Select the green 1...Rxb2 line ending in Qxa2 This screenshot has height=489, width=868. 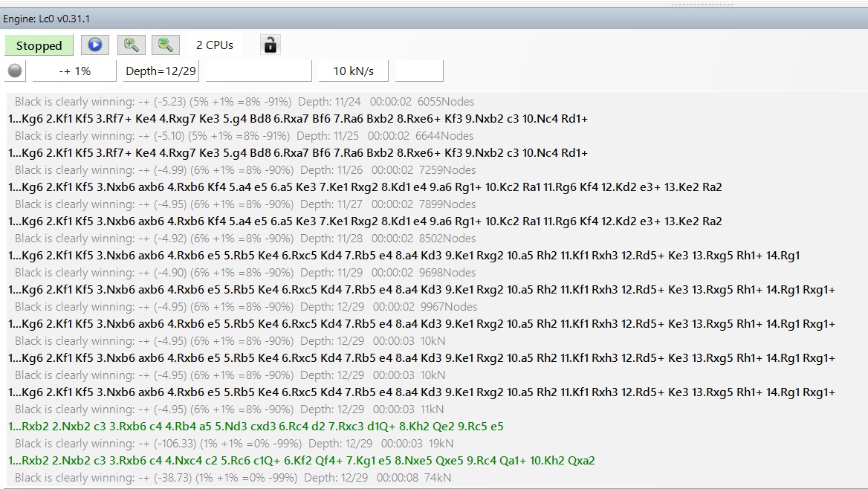click(x=302, y=461)
